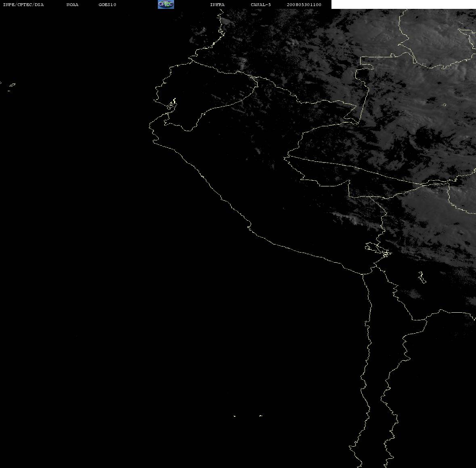Click the right small island dot near bottom
Screen dimensions: 476x468
point(260,416)
